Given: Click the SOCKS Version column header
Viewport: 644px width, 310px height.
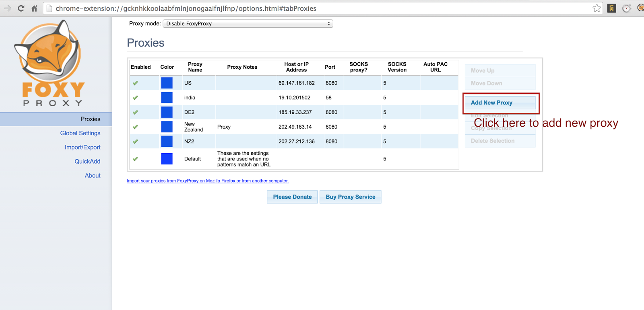Looking at the screenshot, I should tap(397, 67).
